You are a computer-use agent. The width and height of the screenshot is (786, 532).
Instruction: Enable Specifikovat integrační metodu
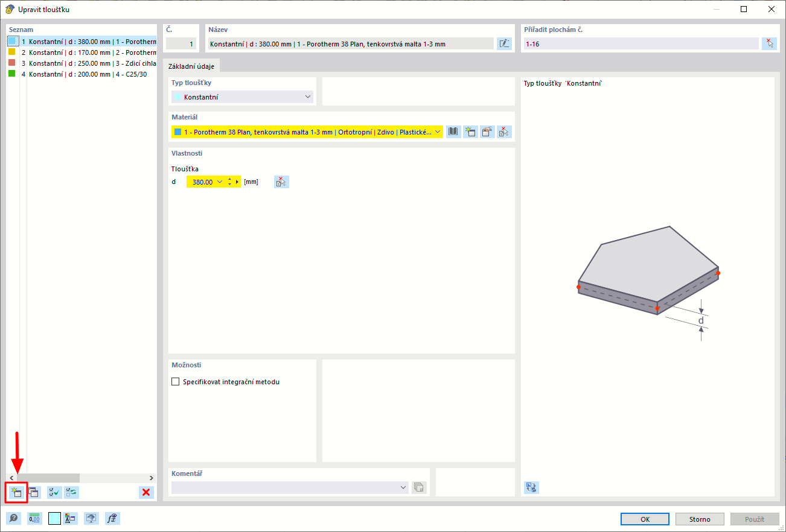pyautogui.click(x=176, y=382)
